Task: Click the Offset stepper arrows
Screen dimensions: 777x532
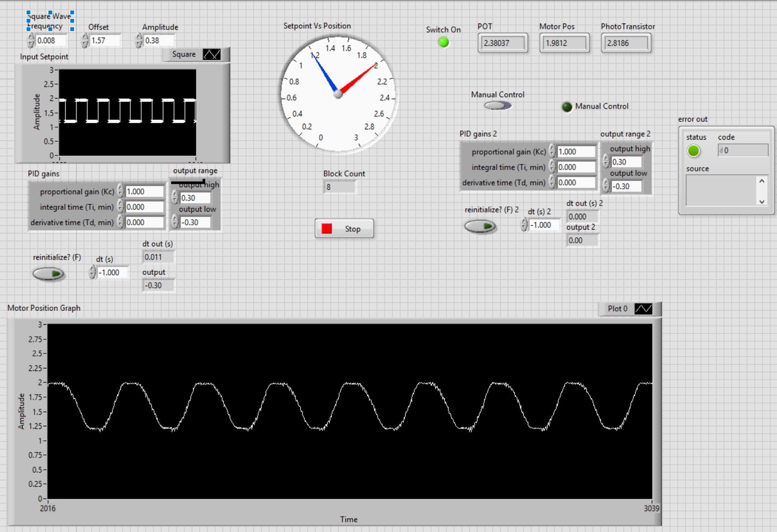Action: coord(85,41)
